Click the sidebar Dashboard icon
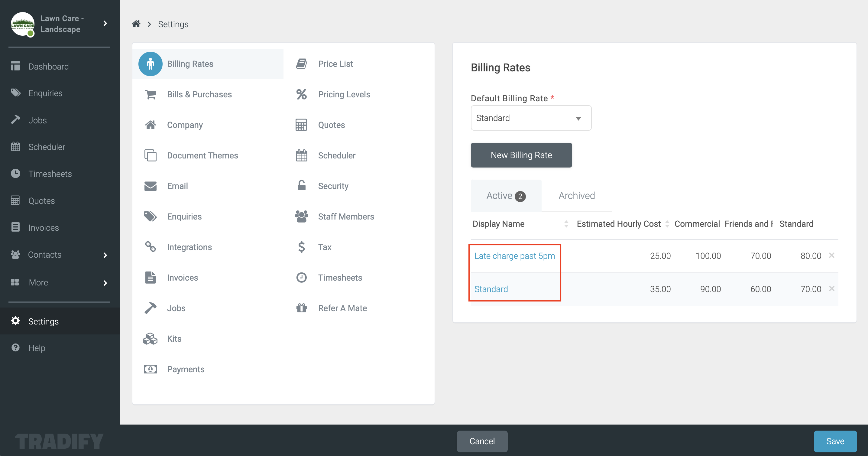The height and width of the screenshot is (456, 868). (15, 67)
